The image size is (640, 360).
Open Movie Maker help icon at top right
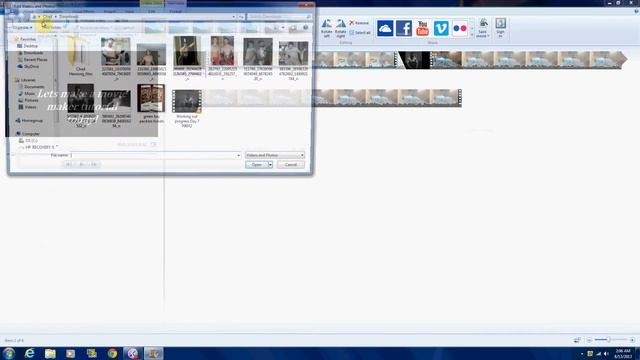pyautogui.click(x=636, y=11)
